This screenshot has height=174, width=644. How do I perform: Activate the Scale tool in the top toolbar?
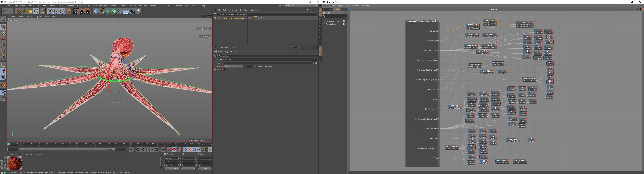[30, 11]
